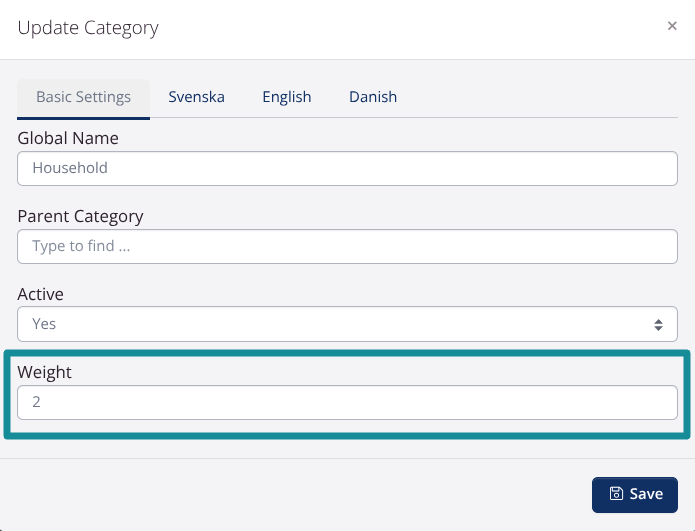The height and width of the screenshot is (531, 695).
Task: Open the English language tab
Action: tap(287, 97)
